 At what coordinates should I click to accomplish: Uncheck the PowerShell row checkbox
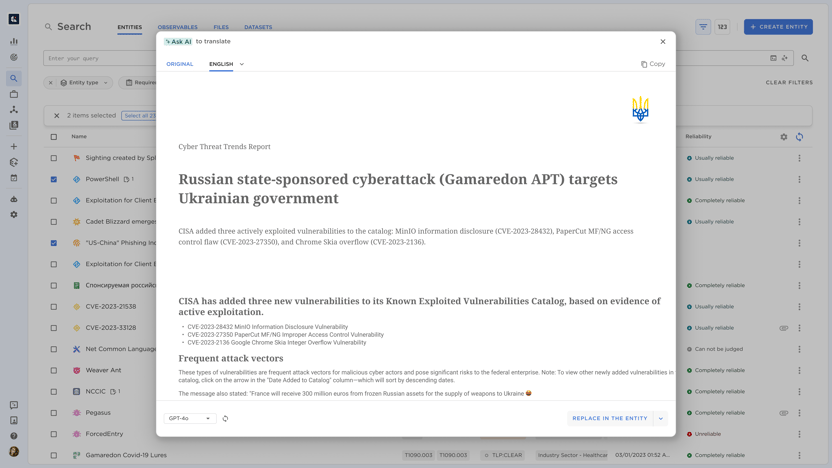coord(54,180)
